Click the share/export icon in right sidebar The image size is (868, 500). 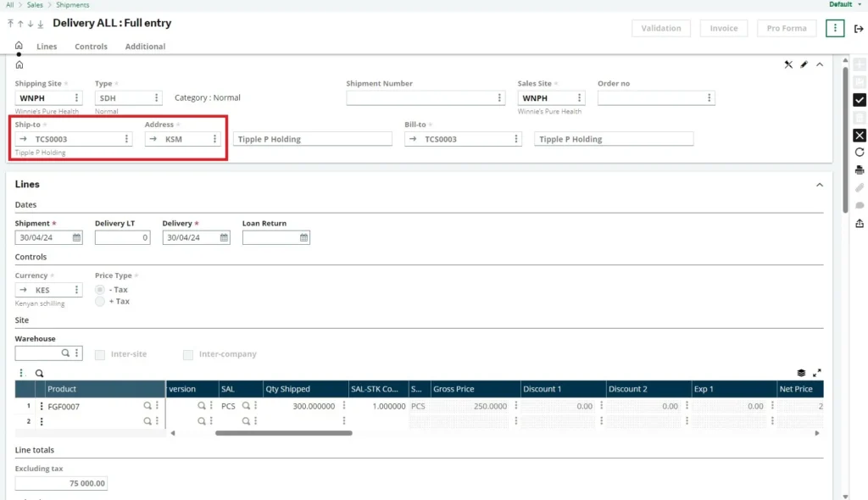click(x=860, y=224)
